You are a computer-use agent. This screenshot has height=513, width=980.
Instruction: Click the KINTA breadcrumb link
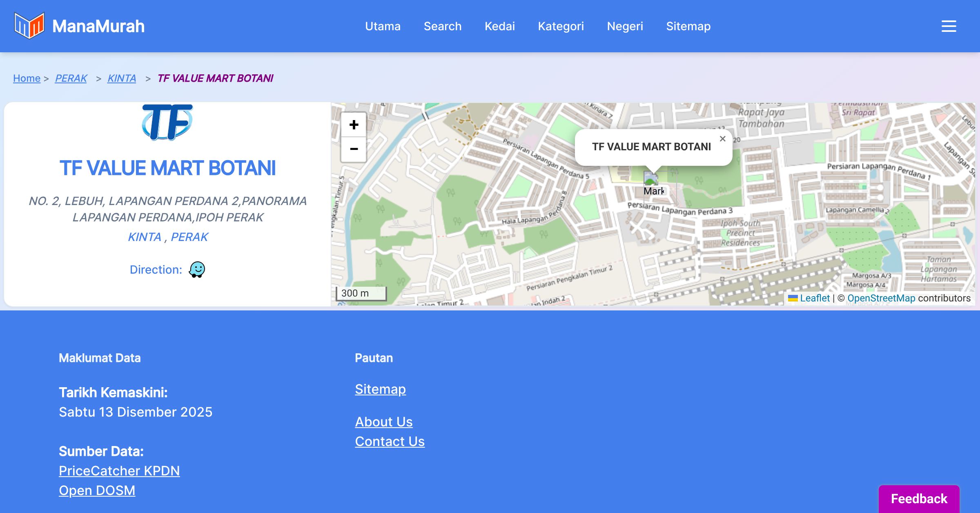122,78
